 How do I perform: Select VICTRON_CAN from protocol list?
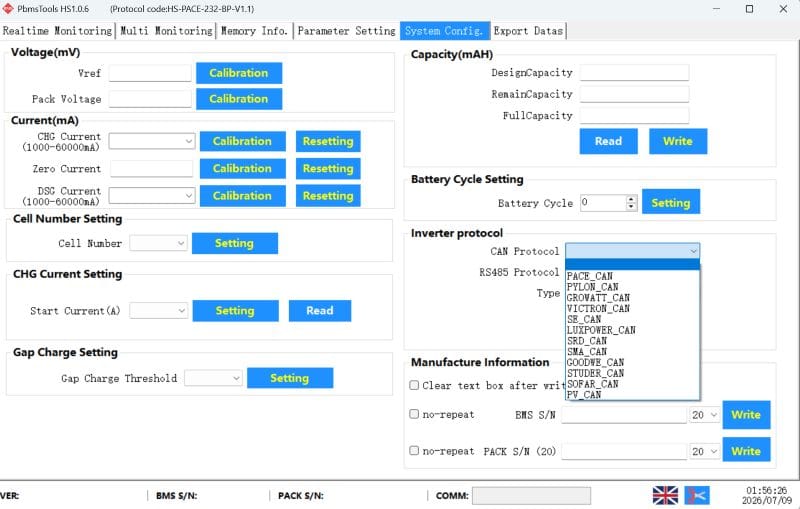click(x=633, y=308)
